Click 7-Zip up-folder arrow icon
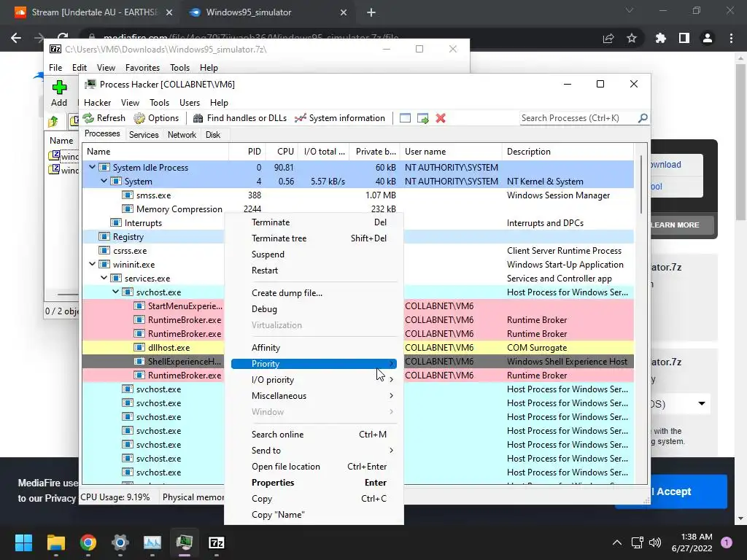 point(53,122)
